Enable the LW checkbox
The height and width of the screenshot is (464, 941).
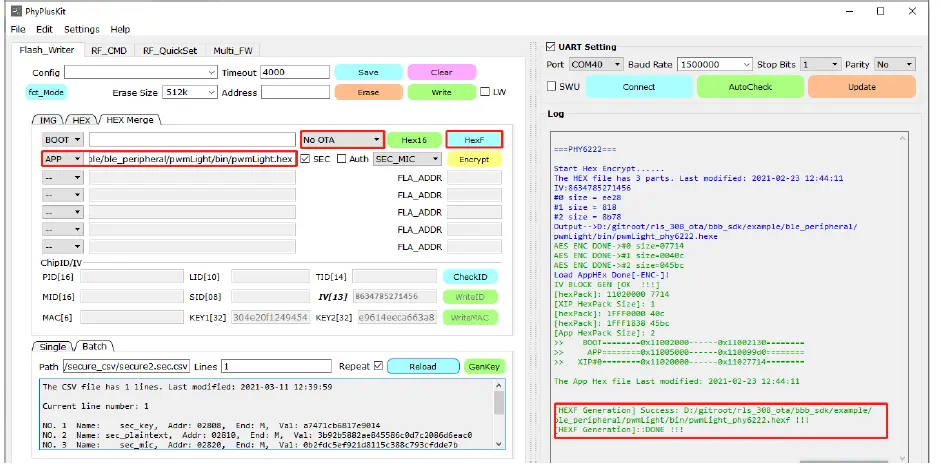click(486, 92)
